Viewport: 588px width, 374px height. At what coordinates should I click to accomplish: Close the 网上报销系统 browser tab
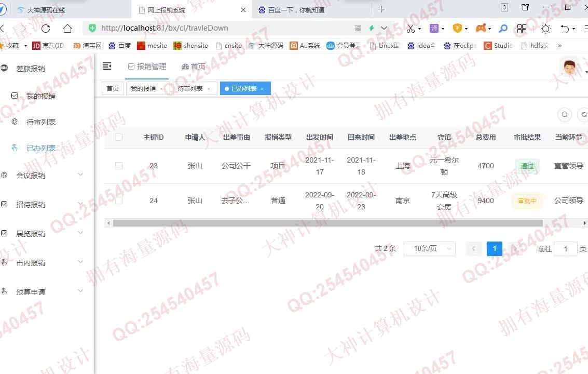point(243,10)
